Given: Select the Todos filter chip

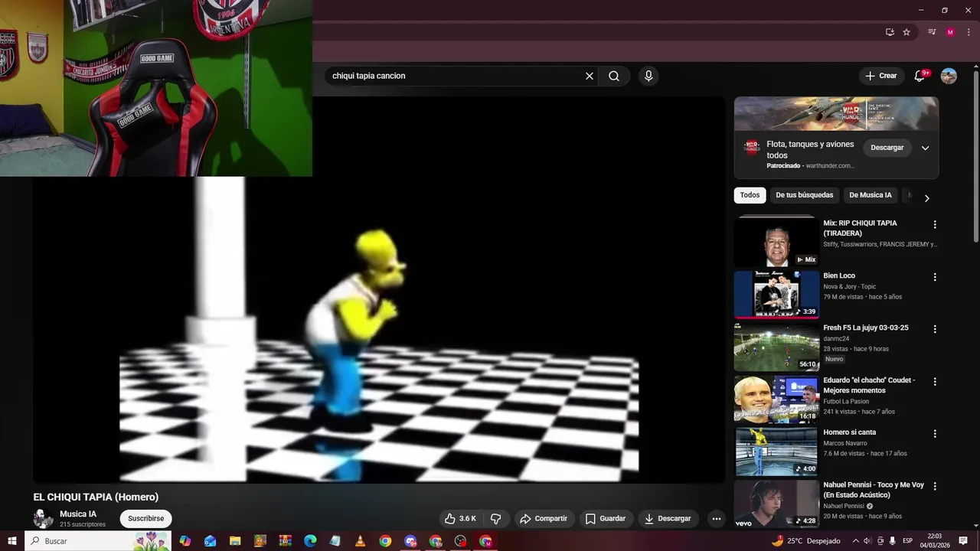Looking at the screenshot, I should click(x=750, y=195).
